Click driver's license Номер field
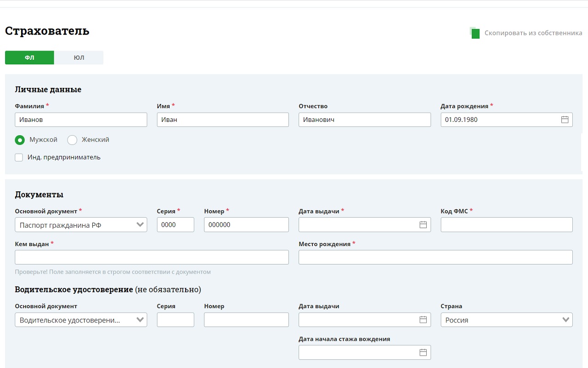The width and height of the screenshot is (588, 368). click(246, 320)
